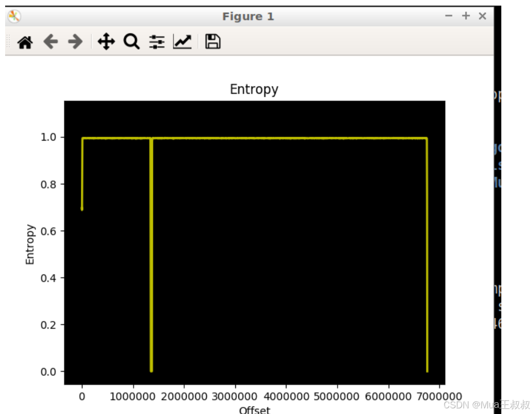532x414 pixels.
Task: Click the x-axis tick label 0
Action: click(x=82, y=397)
